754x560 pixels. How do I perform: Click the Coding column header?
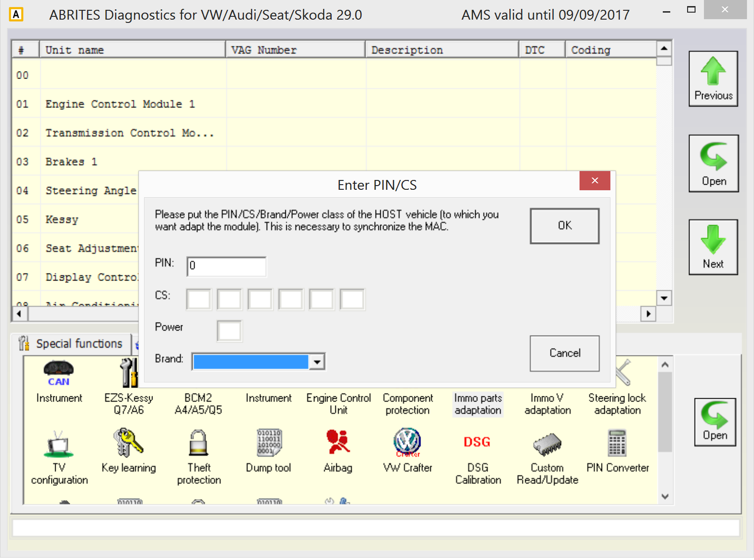coord(611,50)
